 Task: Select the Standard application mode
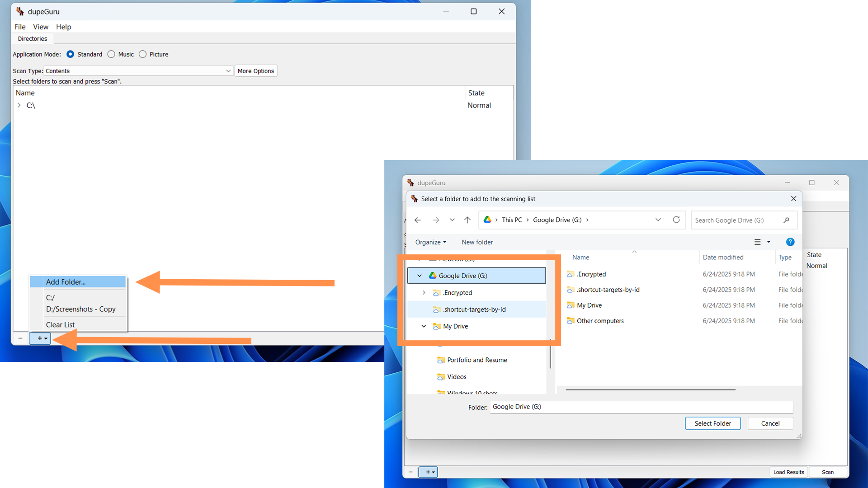[x=71, y=54]
